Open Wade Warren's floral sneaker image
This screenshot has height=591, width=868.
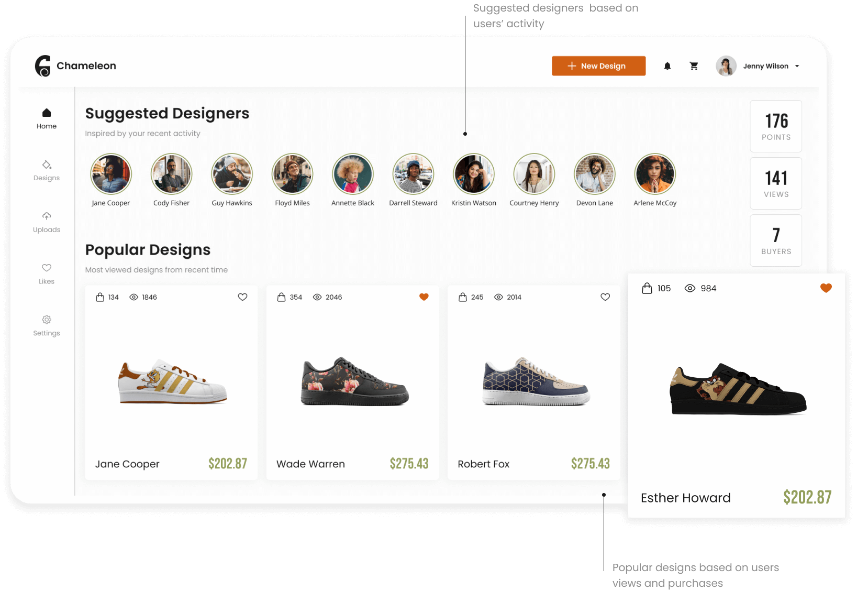point(354,382)
